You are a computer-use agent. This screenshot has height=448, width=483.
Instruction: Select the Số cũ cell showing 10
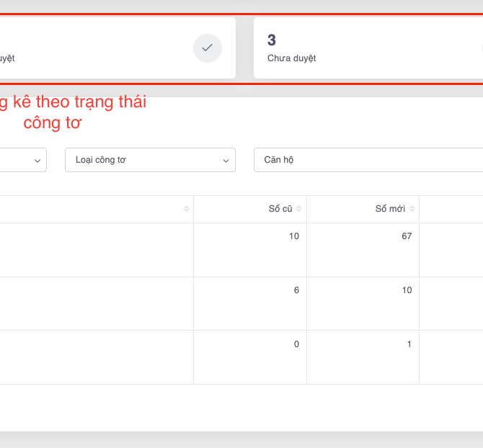293,236
